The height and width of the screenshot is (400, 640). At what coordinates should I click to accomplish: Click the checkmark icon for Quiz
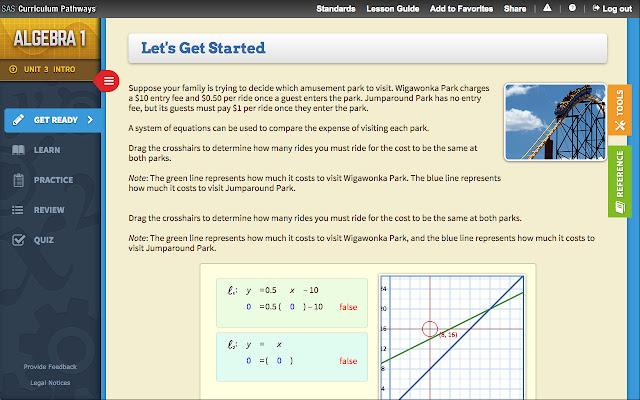(x=18, y=240)
